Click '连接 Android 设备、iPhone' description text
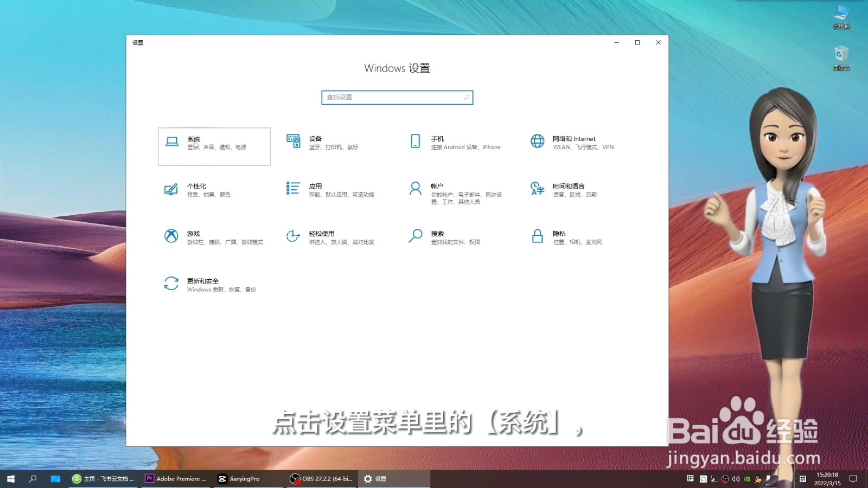Viewport: 868px width, 488px height. [465, 147]
